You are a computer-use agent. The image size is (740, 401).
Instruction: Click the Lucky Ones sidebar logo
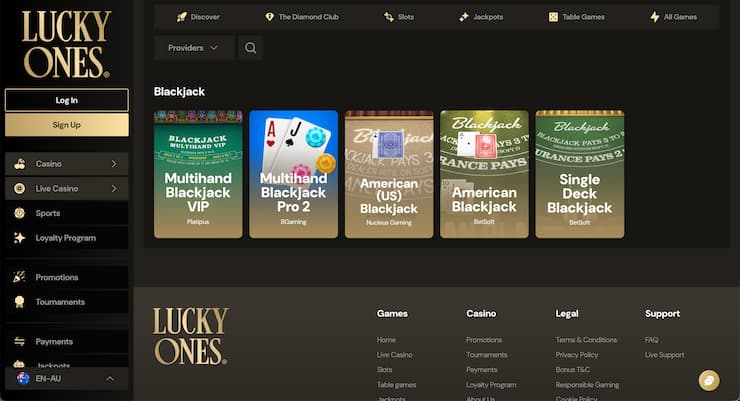click(x=66, y=44)
